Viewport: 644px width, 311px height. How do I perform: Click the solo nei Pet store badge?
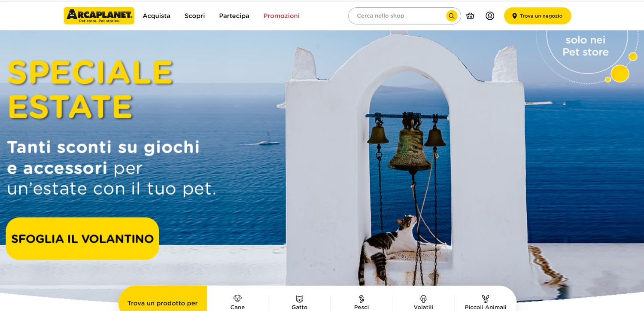pos(586,46)
